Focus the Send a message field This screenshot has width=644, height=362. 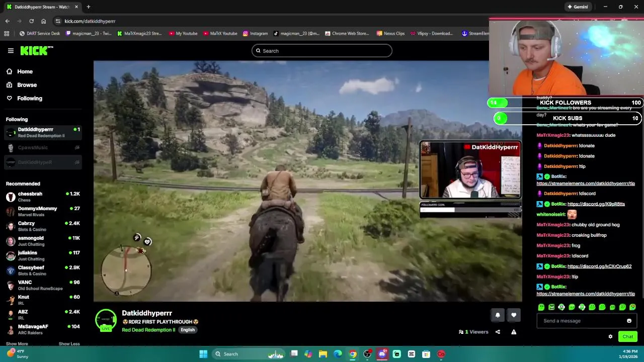pyautogui.click(x=583, y=321)
